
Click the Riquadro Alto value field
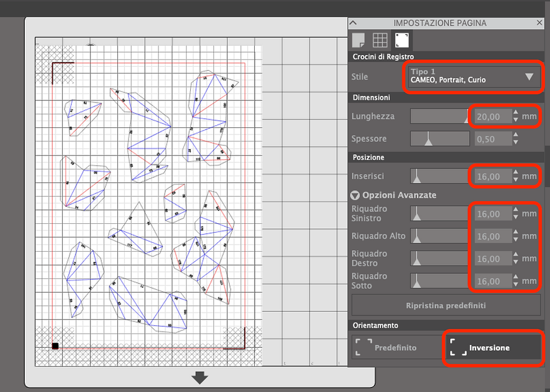[493, 236]
